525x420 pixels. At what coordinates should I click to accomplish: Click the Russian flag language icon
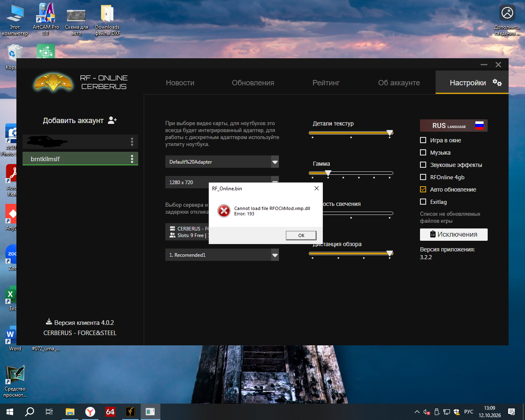(x=479, y=126)
